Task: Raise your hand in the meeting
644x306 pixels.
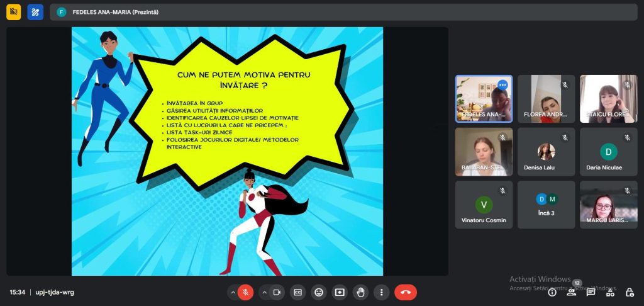Action: 360,292
